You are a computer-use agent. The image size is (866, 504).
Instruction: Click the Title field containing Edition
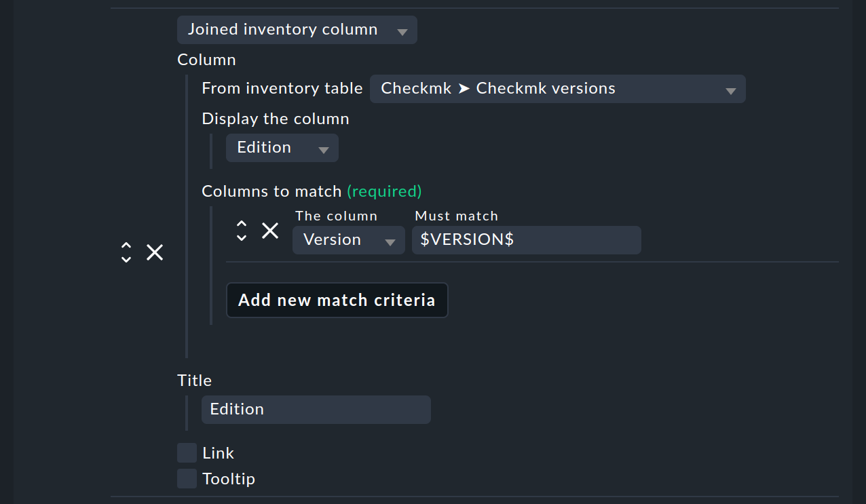tap(316, 409)
